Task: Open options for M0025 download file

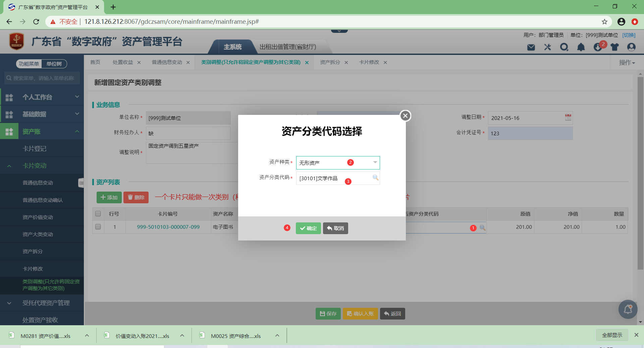Action: pos(277,336)
